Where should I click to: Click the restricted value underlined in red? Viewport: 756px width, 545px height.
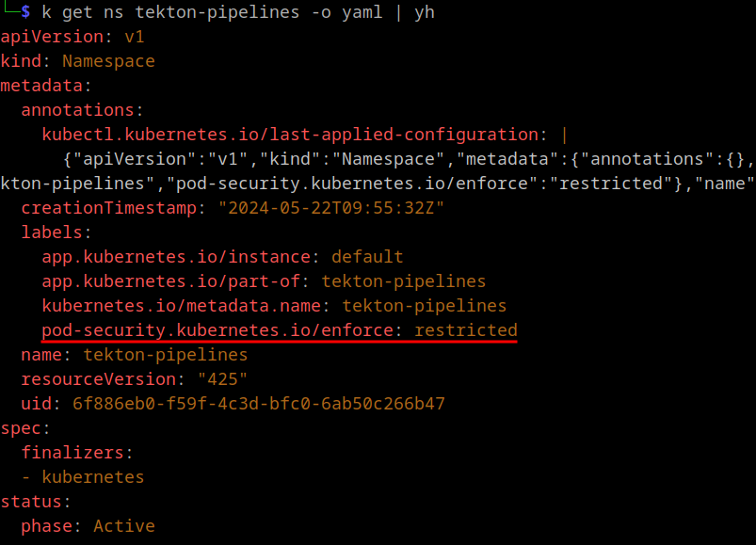466,330
